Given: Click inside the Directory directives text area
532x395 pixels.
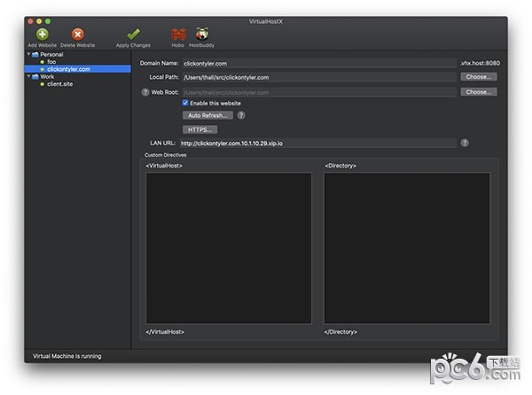Looking at the screenshot, I should (x=407, y=248).
